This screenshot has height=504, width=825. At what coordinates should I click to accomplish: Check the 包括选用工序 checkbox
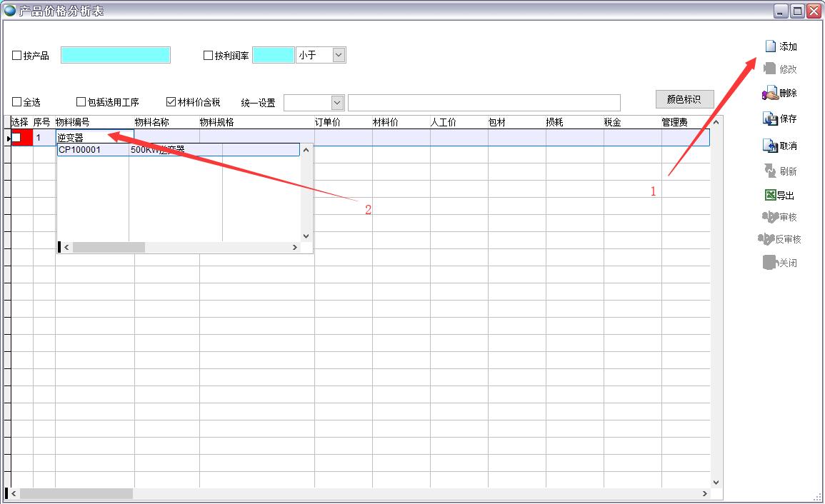click(x=81, y=102)
